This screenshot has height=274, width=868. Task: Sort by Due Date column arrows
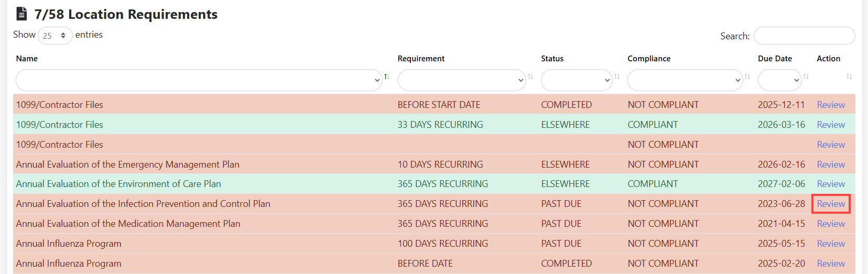pyautogui.click(x=806, y=76)
